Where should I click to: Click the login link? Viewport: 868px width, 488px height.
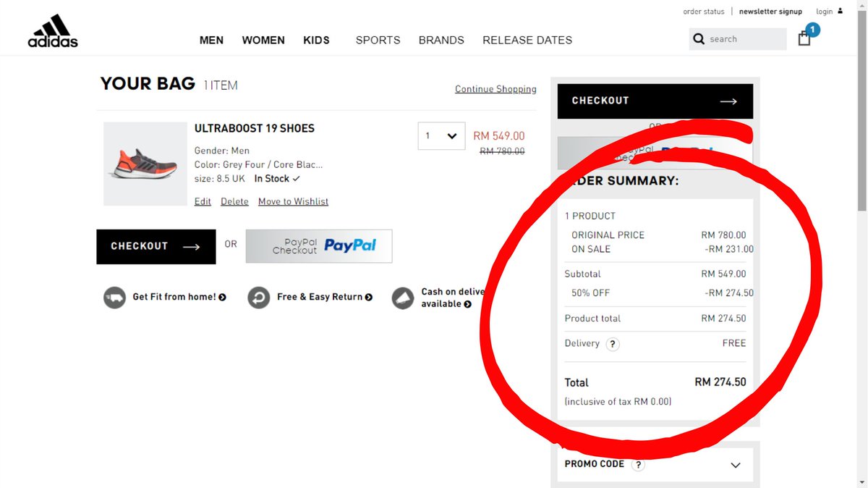click(x=825, y=12)
